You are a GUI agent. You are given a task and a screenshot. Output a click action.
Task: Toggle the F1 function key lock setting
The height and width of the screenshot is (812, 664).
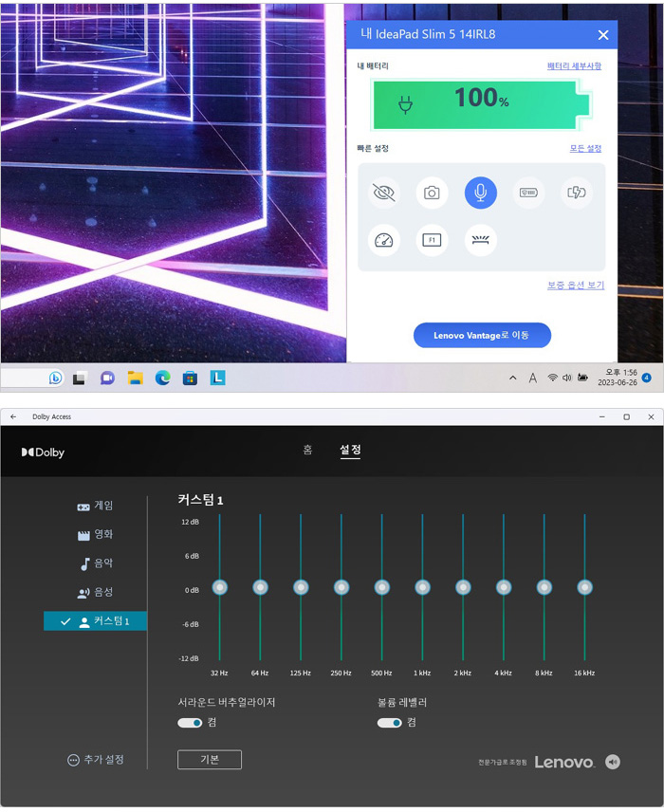coord(432,240)
